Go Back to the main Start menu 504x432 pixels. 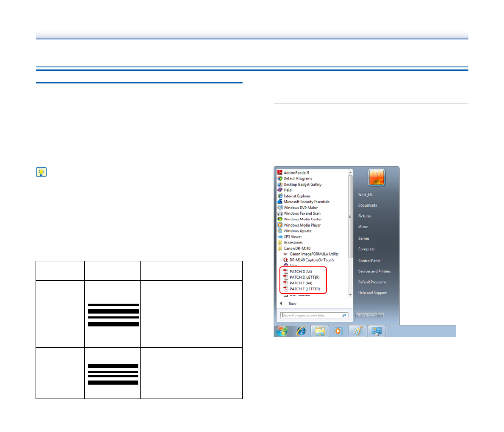292,304
